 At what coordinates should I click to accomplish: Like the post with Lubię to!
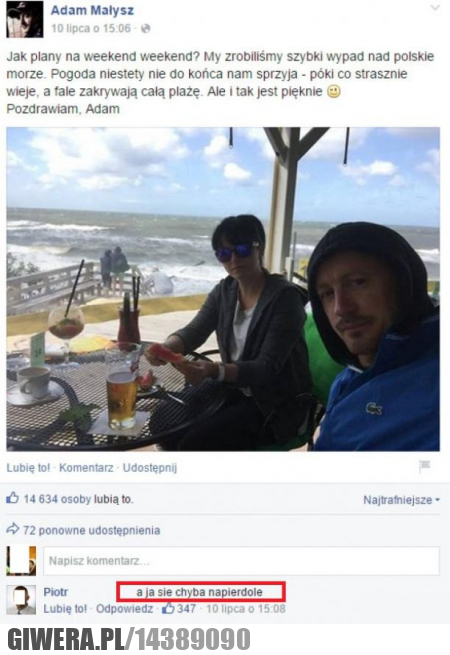tap(28, 467)
